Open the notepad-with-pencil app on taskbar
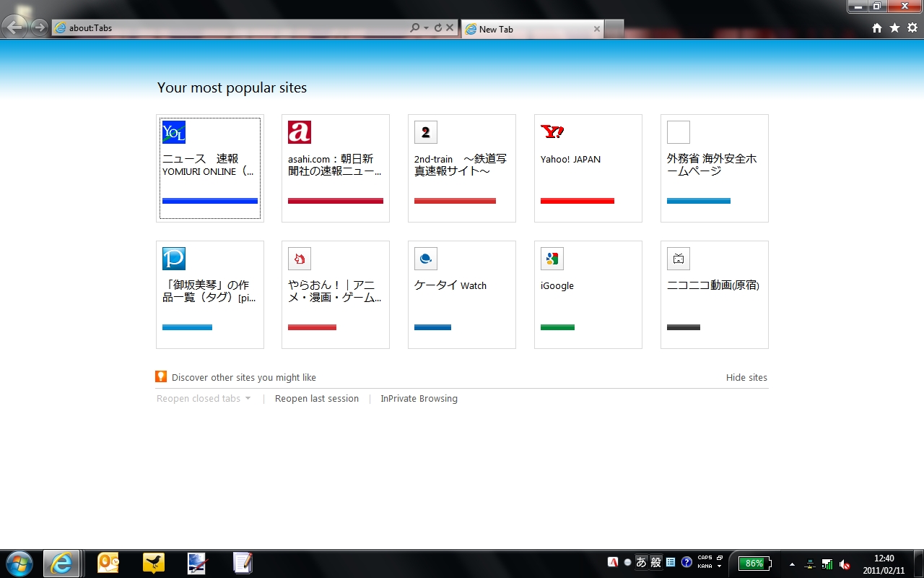Viewport: 924px width, 578px height. (x=243, y=564)
